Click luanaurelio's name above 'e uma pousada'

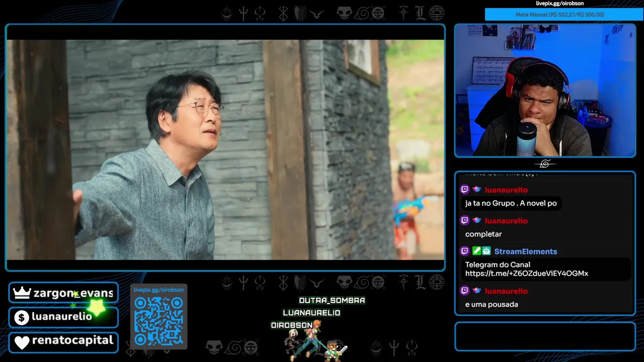pos(506,291)
